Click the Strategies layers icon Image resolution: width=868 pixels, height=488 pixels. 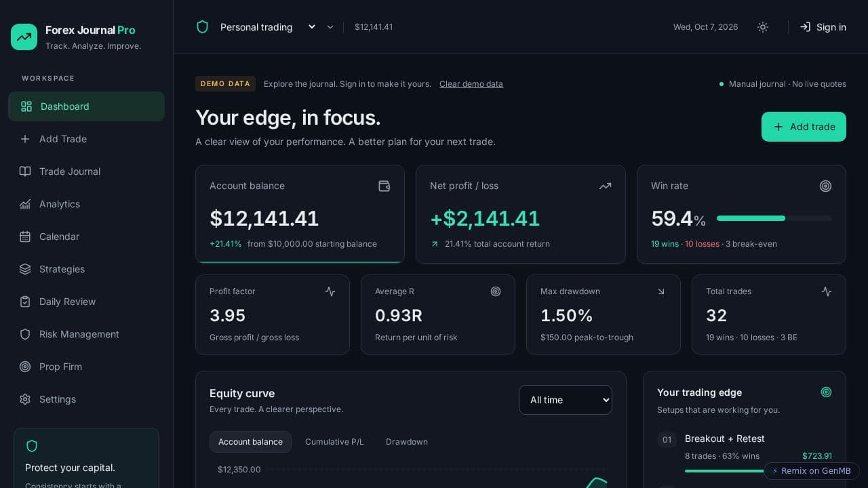point(25,269)
